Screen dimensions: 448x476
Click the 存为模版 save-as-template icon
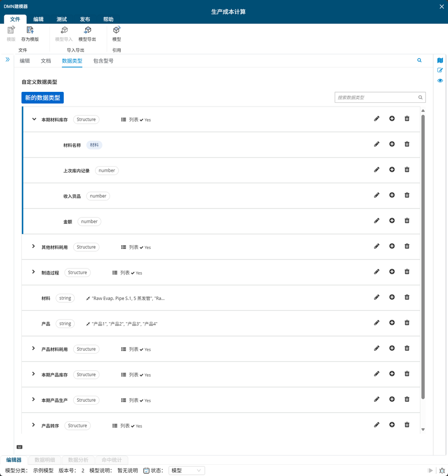click(x=30, y=30)
